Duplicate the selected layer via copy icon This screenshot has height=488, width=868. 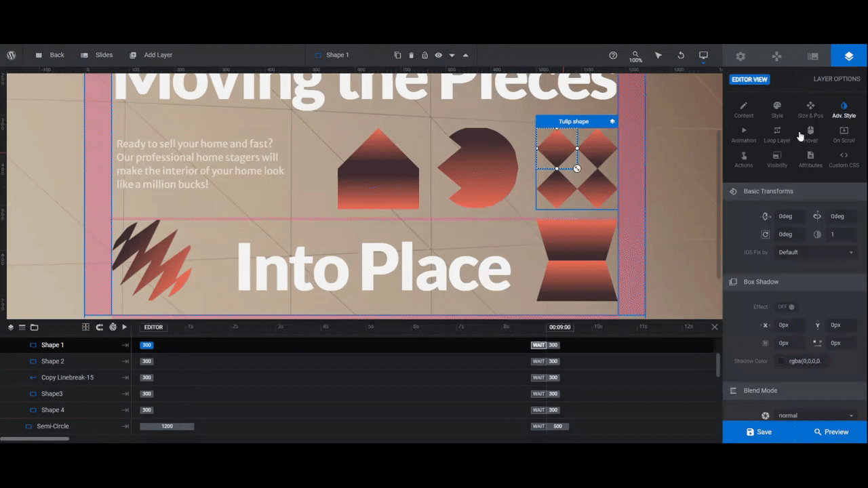click(398, 55)
